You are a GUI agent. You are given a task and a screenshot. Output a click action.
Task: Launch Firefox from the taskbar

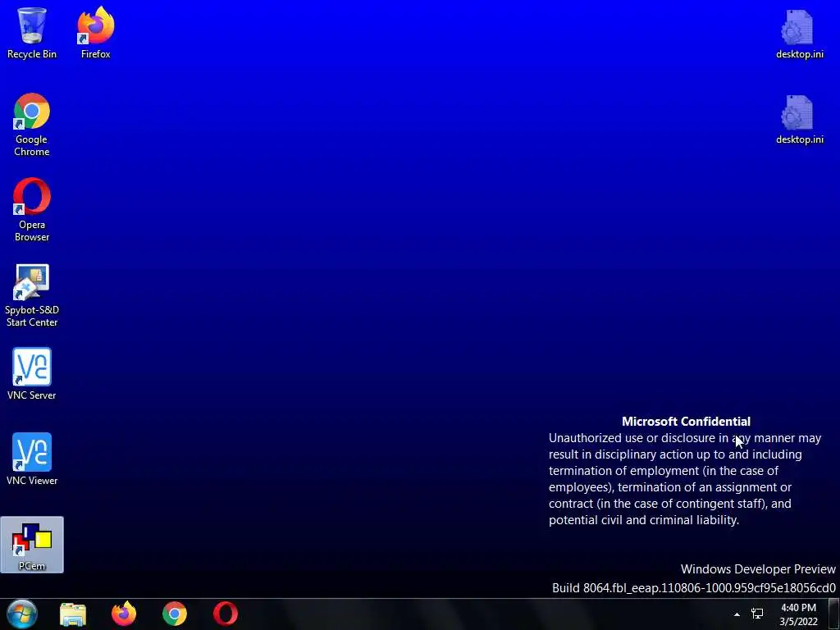(x=124, y=614)
